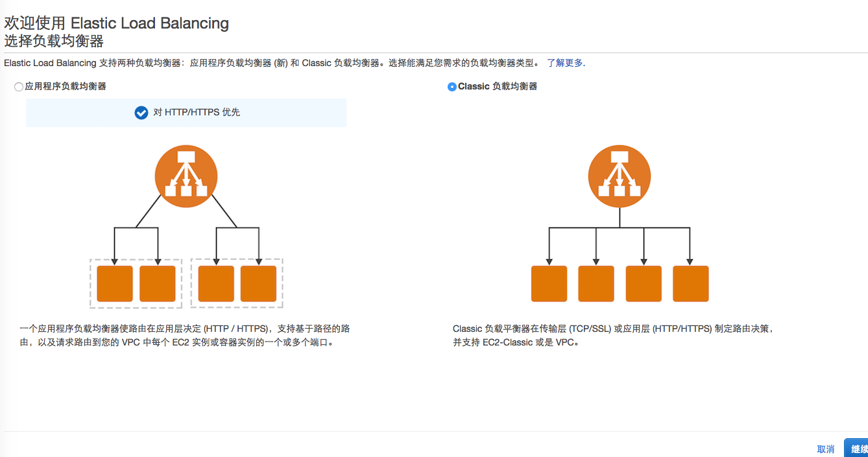Click the first orange instance square under Classic balancer
The image size is (868, 457).
pyautogui.click(x=549, y=283)
